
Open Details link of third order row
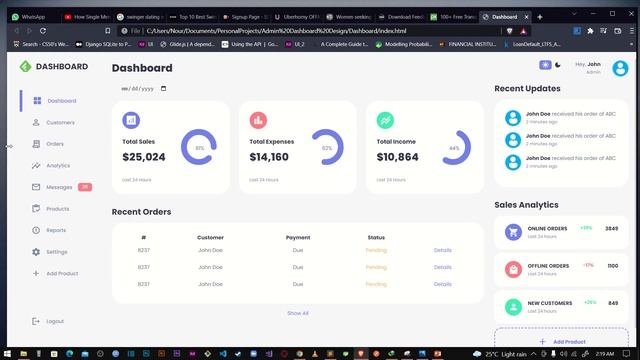click(x=442, y=284)
